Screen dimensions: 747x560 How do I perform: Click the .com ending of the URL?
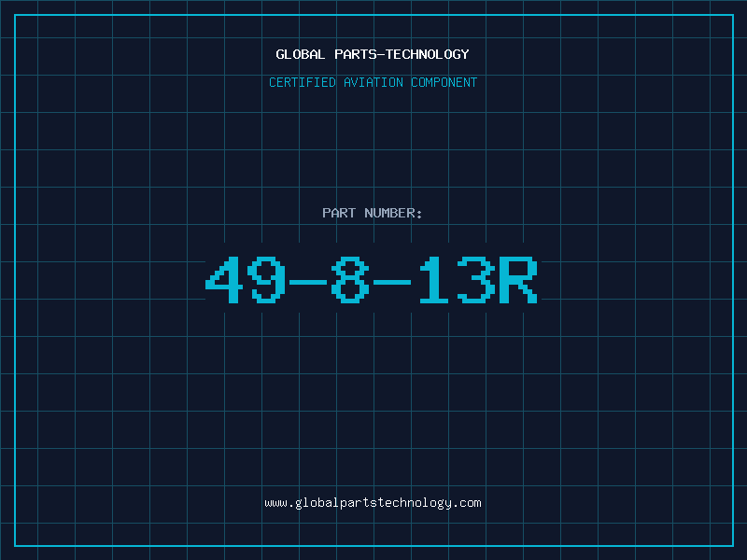[467, 503]
